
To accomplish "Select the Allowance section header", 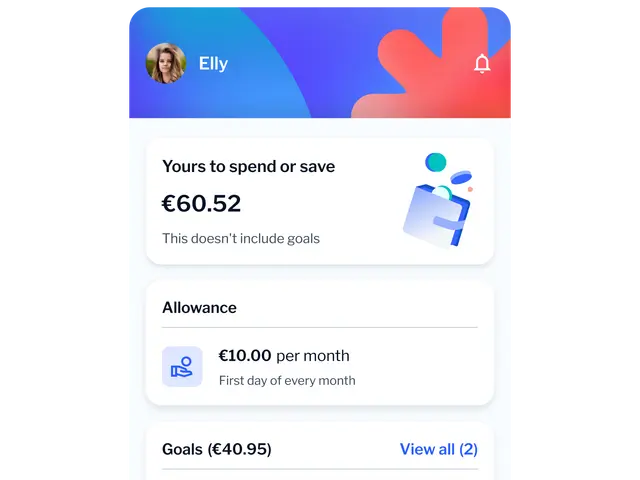I will click(x=199, y=308).
